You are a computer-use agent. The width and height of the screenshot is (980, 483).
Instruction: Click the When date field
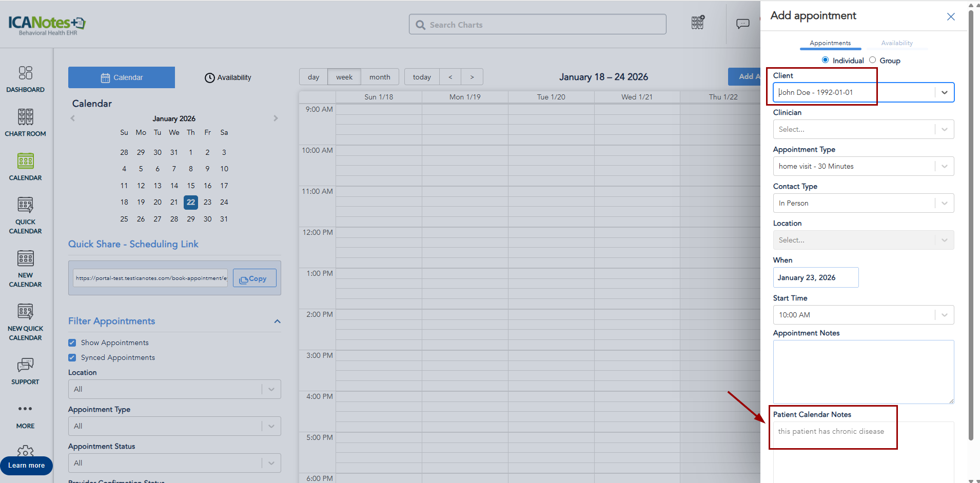815,277
